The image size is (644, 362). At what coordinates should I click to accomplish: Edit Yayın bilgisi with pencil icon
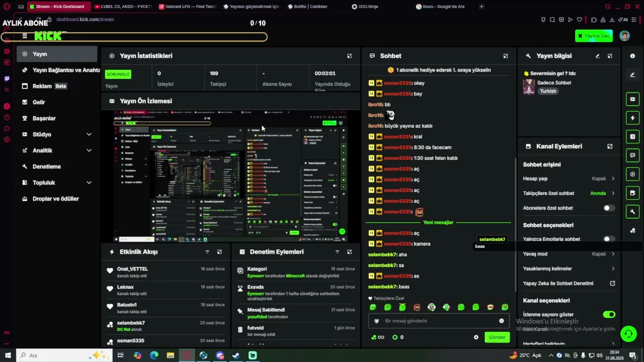coord(598,56)
